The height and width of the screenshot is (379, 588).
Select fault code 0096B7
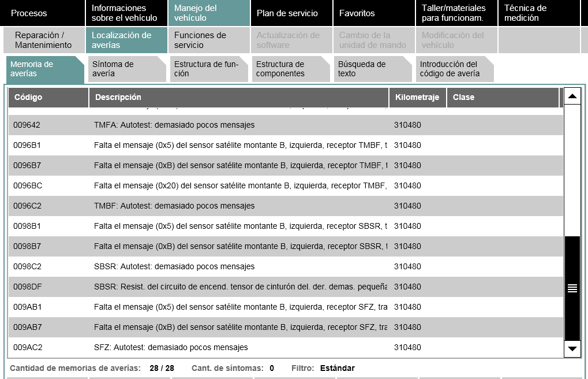[x=286, y=166]
